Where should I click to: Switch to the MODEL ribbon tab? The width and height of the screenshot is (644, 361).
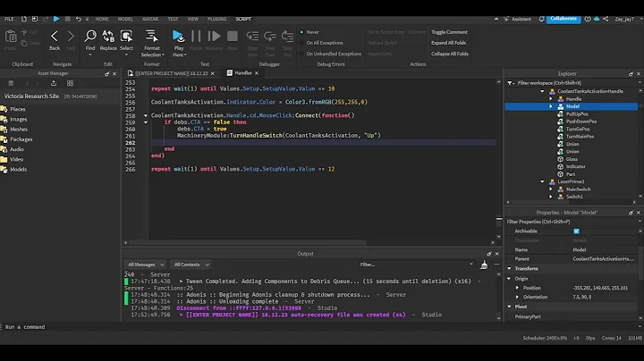coord(125,19)
